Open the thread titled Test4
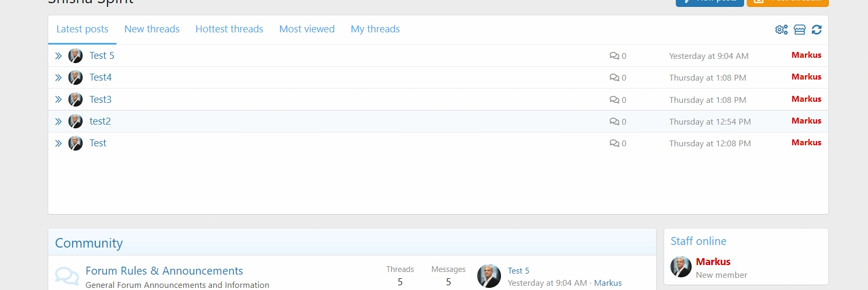This screenshot has height=290, width=868. [x=100, y=77]
